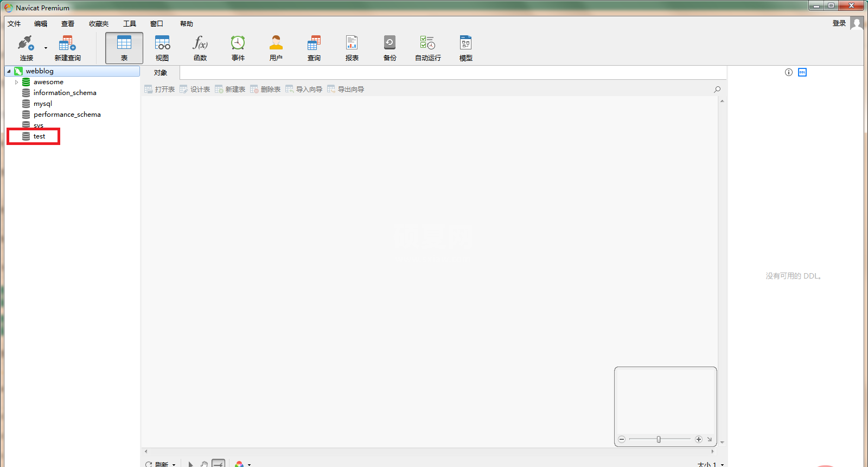Click the zoom-out minus icon in overview
Image resolution: width=868 pixels, height=467 pixels.
pyautogui.click(x=622, y=439)
